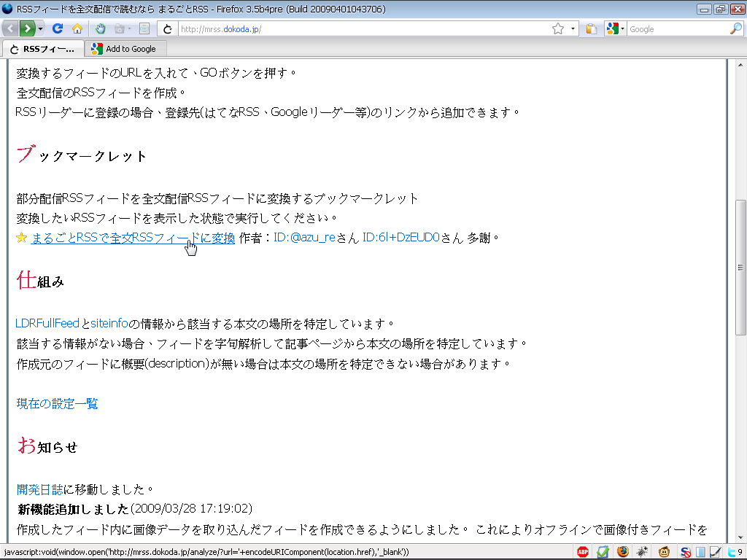Open the ID:6l+DzEUD0 author link
The image size is (747, 560).
(x=400, y=238)
